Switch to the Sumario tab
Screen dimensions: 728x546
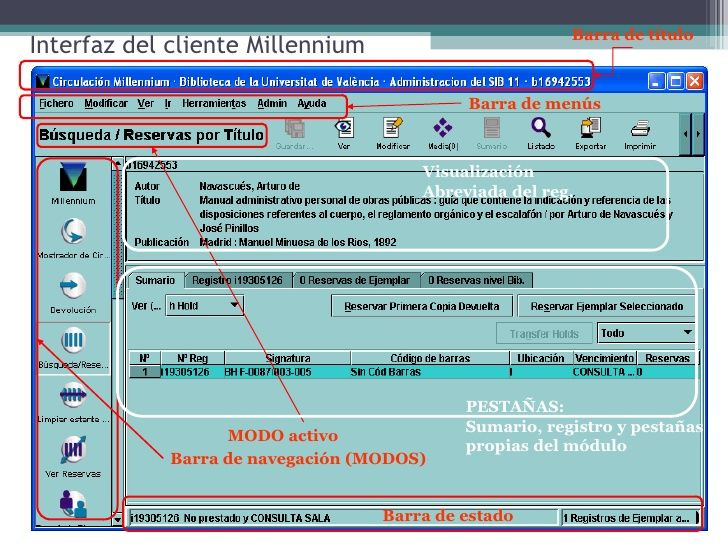click(x=156, y=280)
